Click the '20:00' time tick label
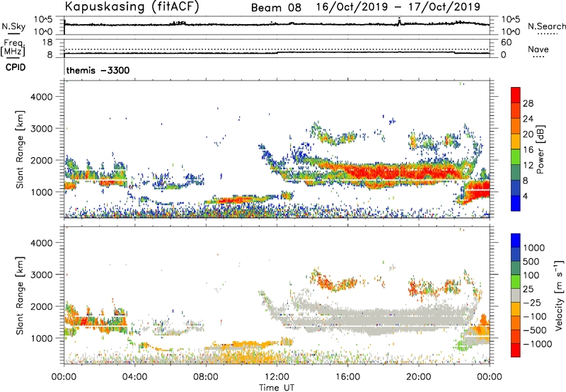 [x=419, y=377]
